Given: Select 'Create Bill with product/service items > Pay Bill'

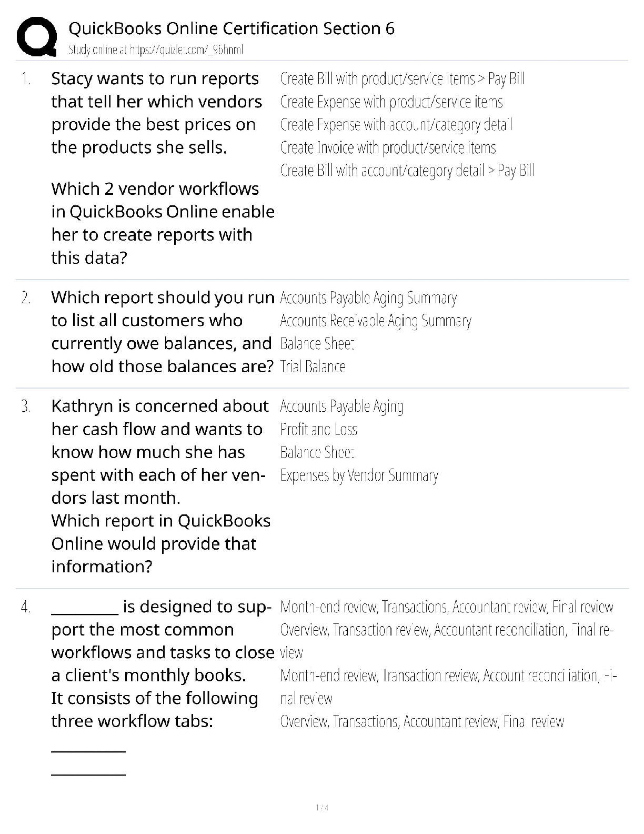Looking at the screenshot, I should click(402, 79).
